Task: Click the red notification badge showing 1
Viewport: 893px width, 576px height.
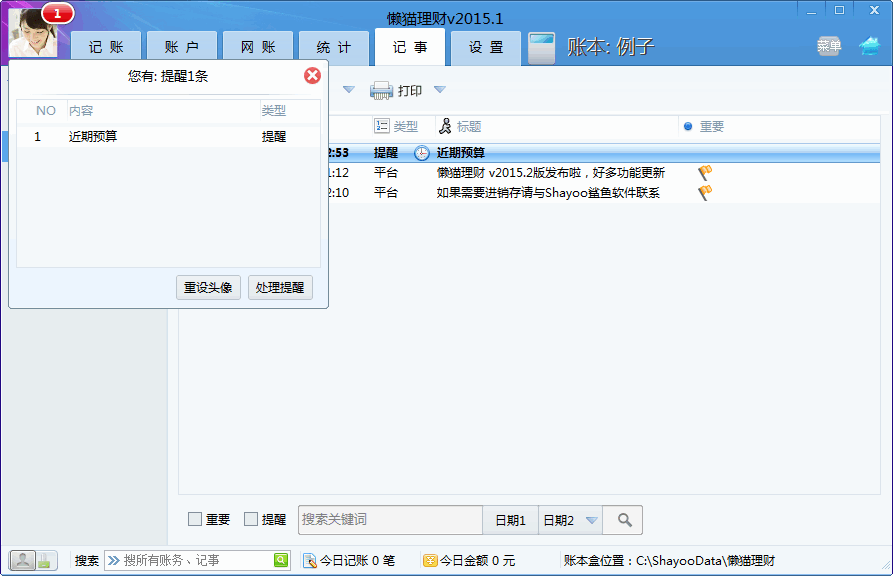Action: pos(57,14)
